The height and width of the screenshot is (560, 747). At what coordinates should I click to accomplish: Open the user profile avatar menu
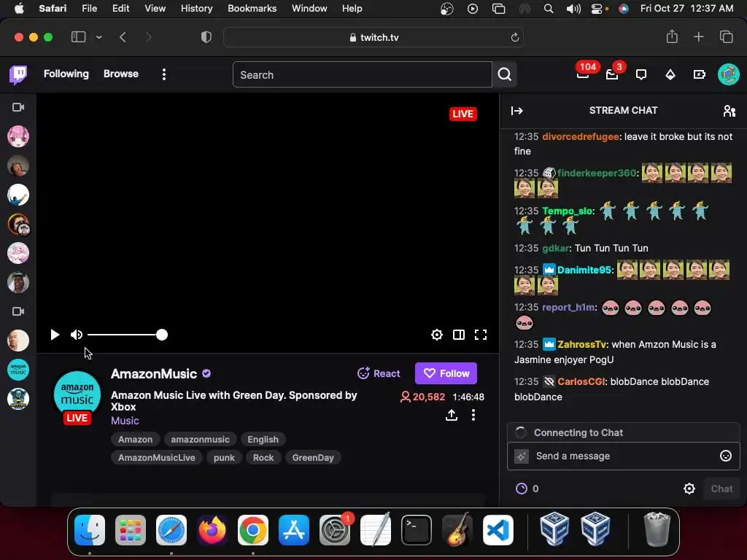(x=729, y=74)
